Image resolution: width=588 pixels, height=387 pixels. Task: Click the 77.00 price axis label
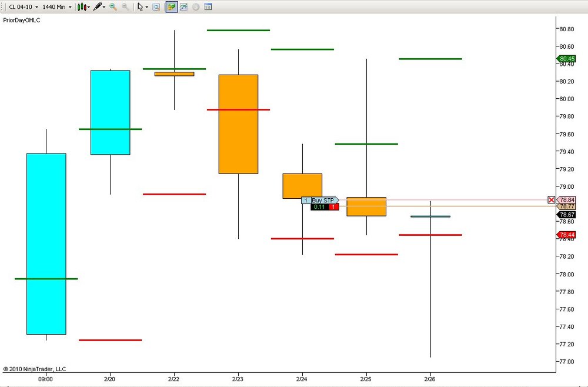point(567,362)
